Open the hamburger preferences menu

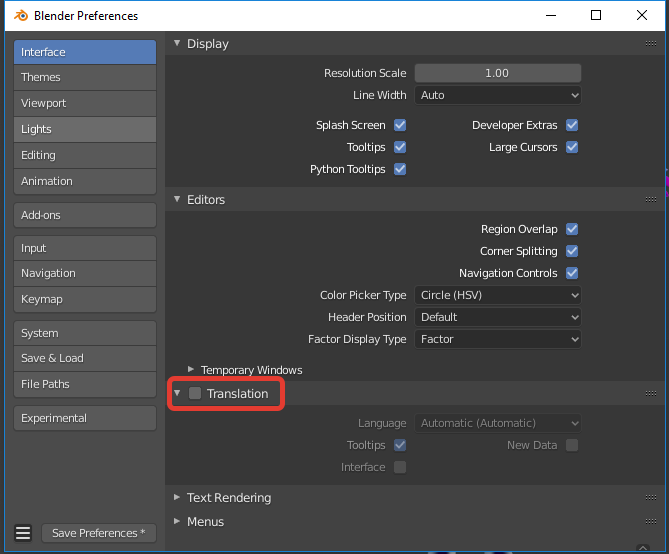[23, 533]
